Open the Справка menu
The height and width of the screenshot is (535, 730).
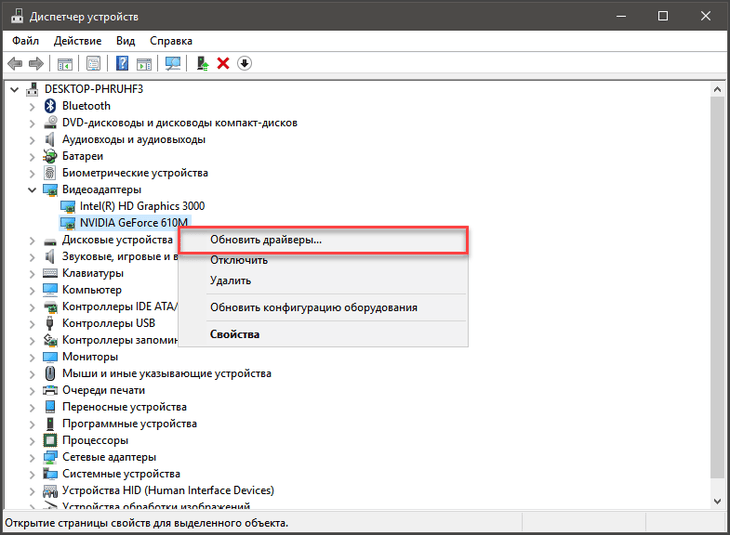[x=171, y=41]
